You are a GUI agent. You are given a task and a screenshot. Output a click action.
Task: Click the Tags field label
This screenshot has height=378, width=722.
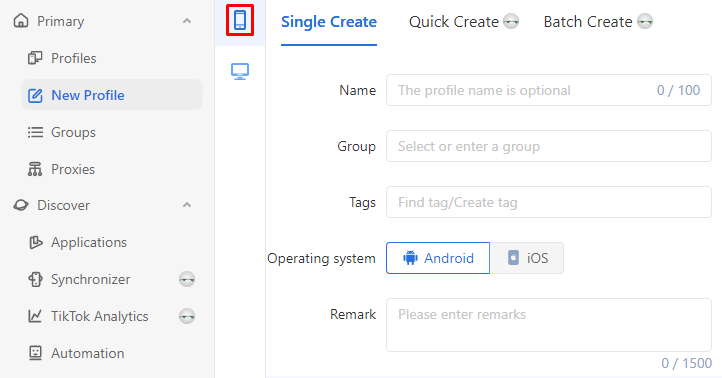coord(362,203)
